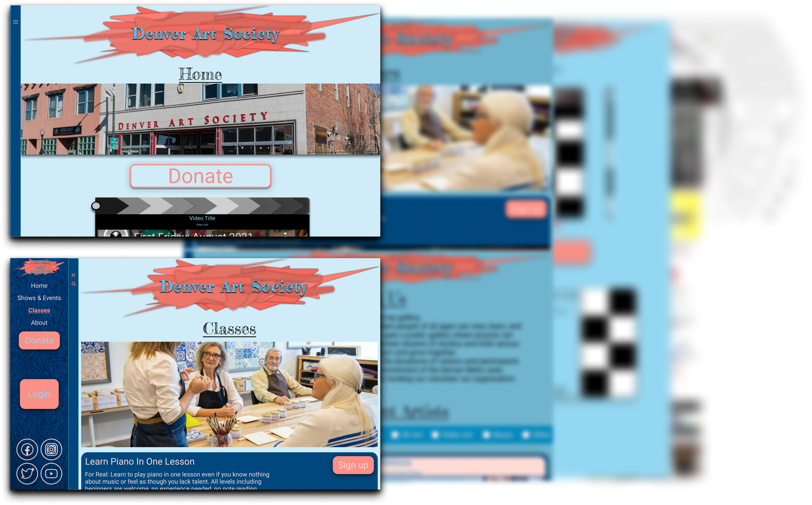Click the About tab in sidebar navigation
This screenshot has height=505, width=812.
coord(39,323)
